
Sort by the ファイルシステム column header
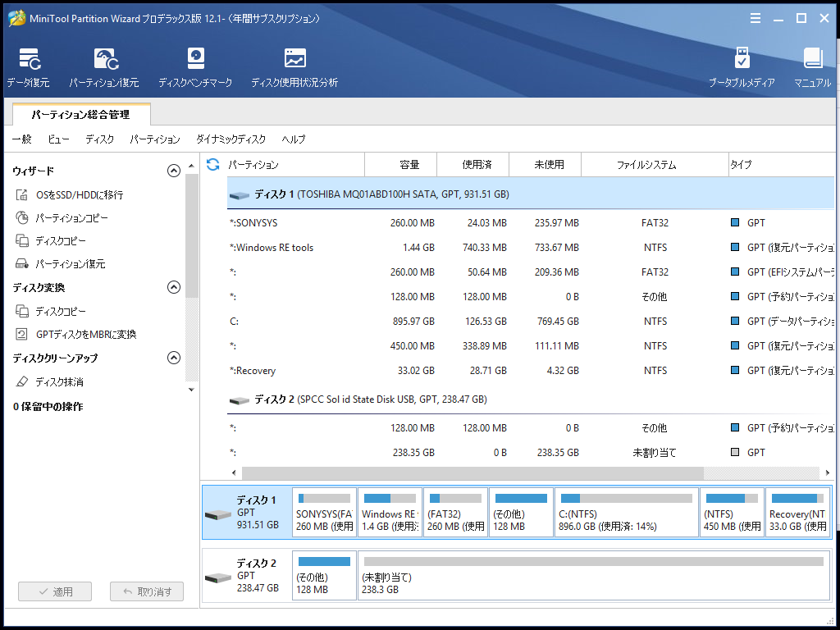pyautogui.click(x=655, y=164)
